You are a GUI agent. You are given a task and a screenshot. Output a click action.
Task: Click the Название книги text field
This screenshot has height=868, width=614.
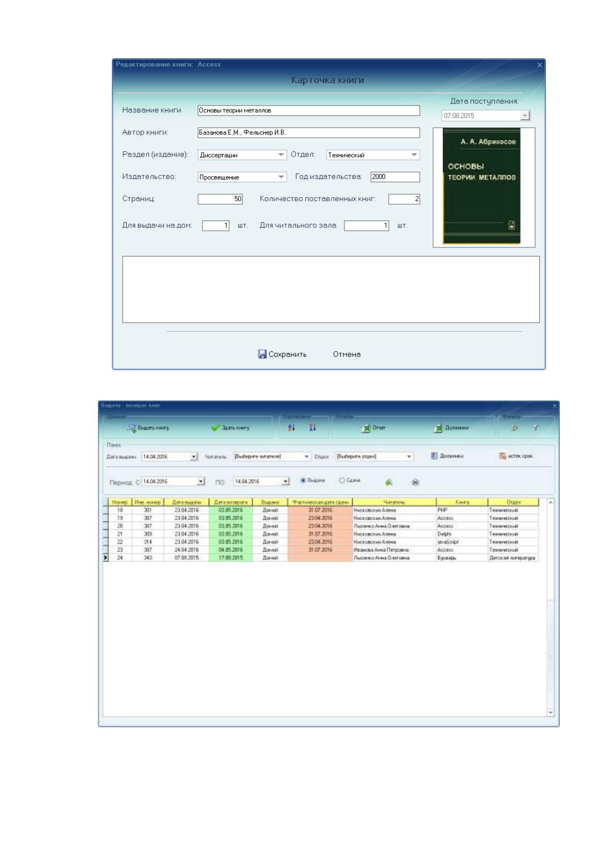[309, 110]
